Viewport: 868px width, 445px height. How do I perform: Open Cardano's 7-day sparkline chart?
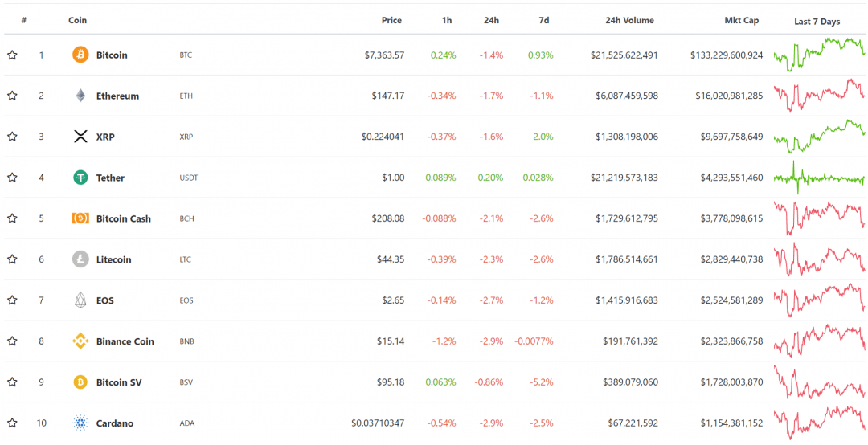820,423
